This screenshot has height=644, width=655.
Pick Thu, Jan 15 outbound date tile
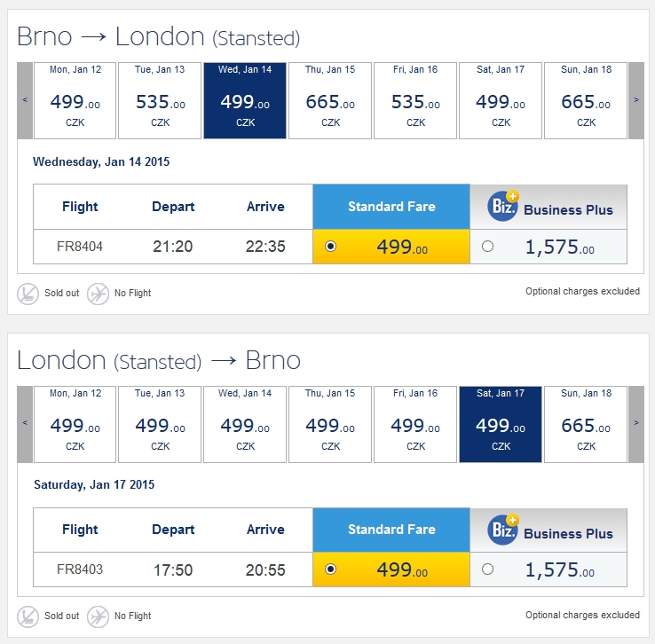point(330,100)
